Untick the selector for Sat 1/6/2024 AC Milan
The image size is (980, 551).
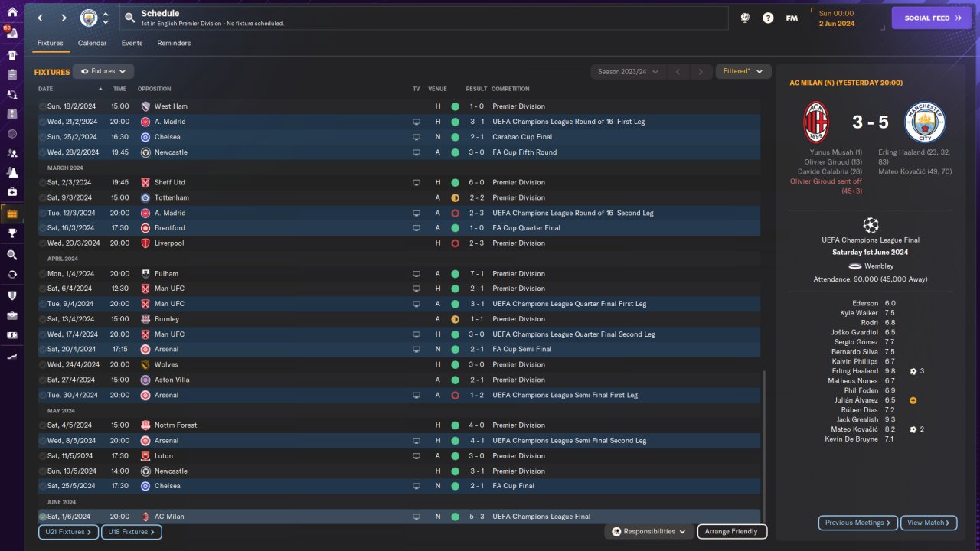coord(42,517)
